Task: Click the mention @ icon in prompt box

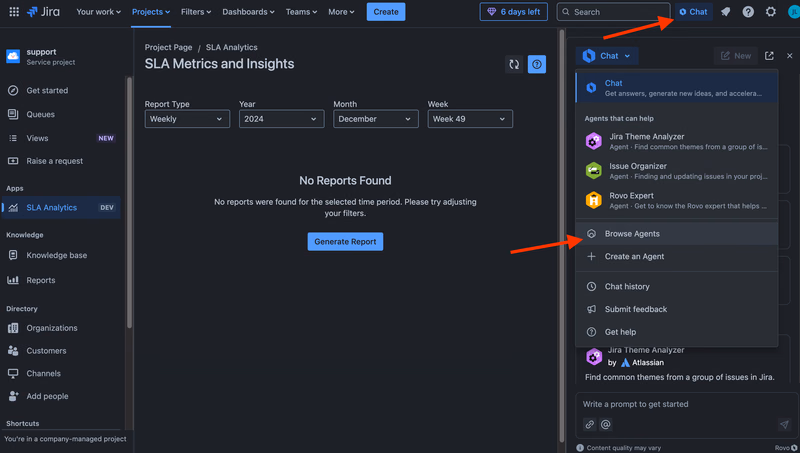Action: click(606, 424)
